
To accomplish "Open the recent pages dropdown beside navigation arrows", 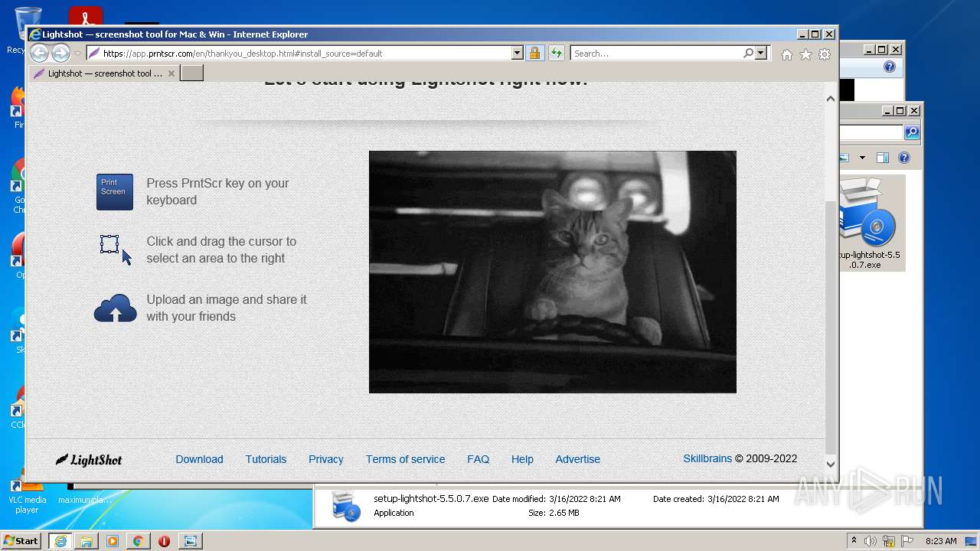I will point(77,54).
